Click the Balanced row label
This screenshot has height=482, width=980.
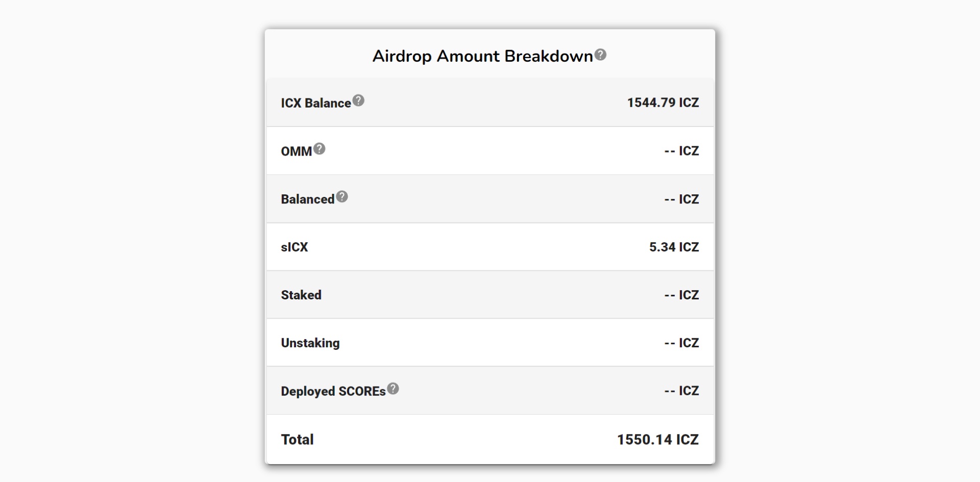[x=307, y=199]
